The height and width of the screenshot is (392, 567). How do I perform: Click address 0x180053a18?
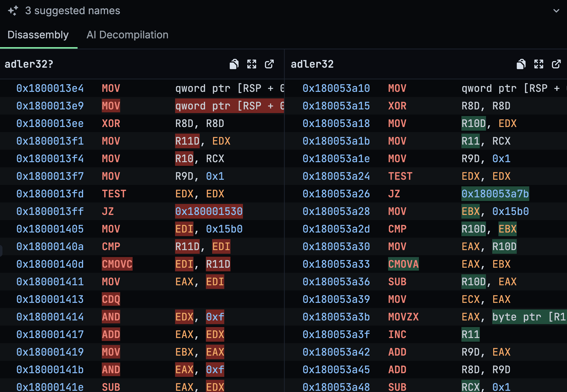336,123
